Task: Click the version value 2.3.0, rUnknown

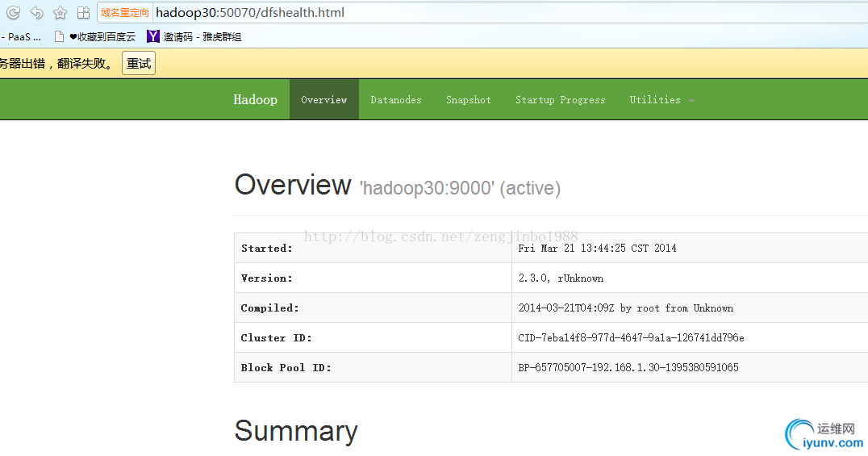Action: (x=561, y=278)
